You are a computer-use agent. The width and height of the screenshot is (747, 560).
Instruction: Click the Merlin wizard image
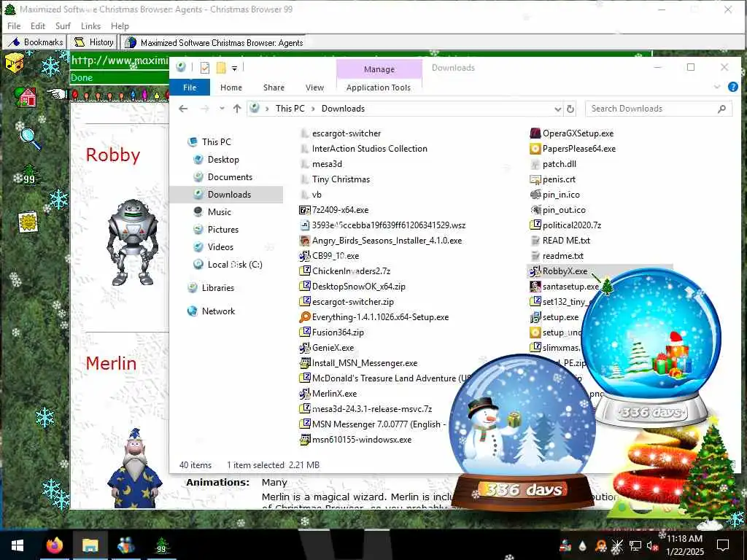tap(135, 468)
